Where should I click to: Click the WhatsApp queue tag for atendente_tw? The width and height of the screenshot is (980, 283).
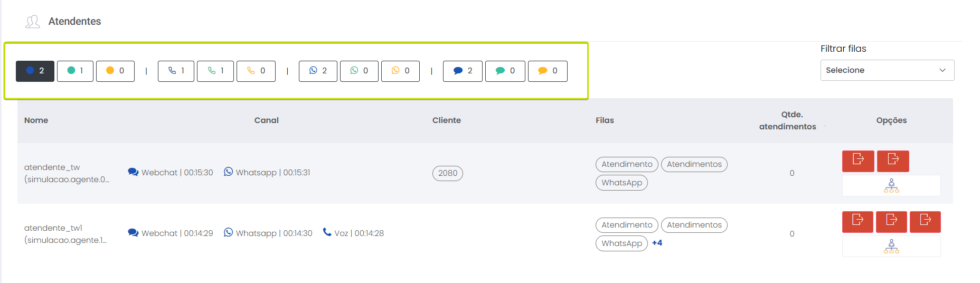pos(621,183)
